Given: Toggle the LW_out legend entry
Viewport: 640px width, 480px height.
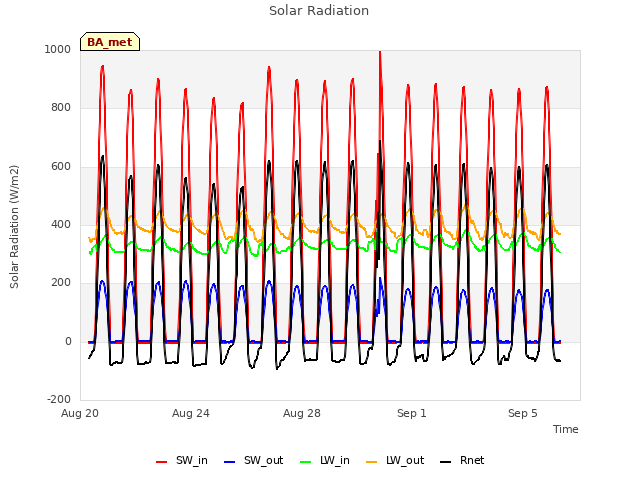Looking at the screenshot, I should (x=395, y=461).
